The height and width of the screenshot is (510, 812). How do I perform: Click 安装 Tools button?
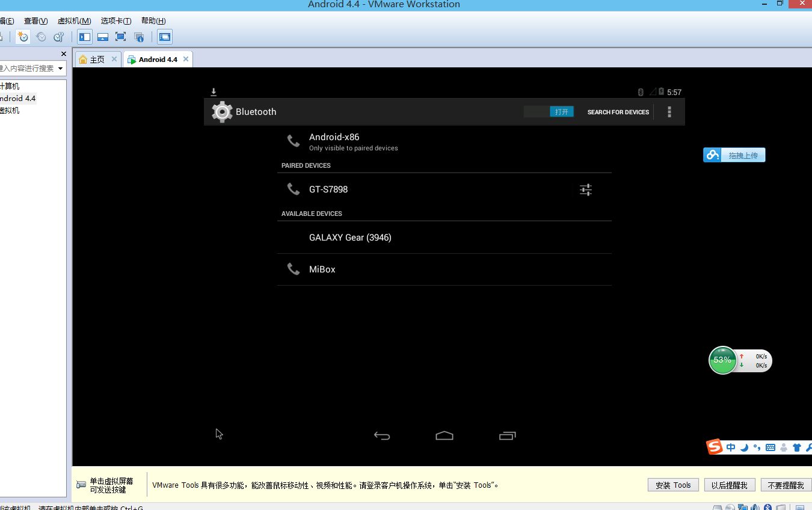tap(673, 485)
